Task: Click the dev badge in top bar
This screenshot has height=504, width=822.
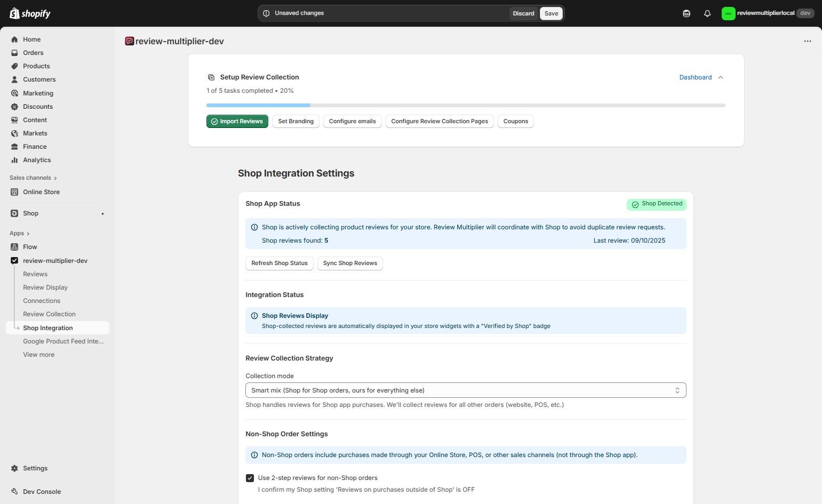Action: (805, 13)
